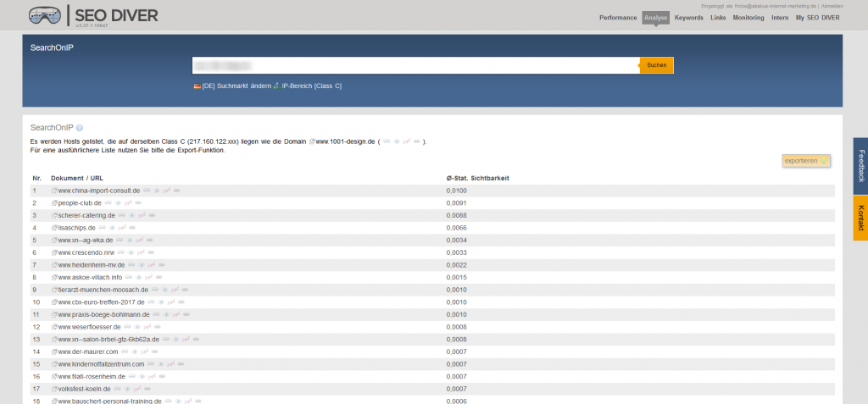The image size is (868, 404).
Task: Open www.1001-design.de external link icon
Action: [312, 141]
